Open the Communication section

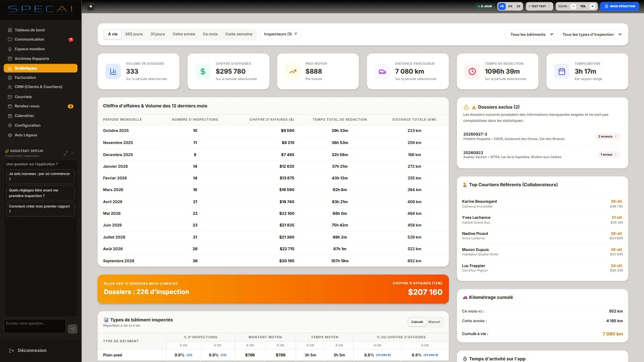pos(40,39)
